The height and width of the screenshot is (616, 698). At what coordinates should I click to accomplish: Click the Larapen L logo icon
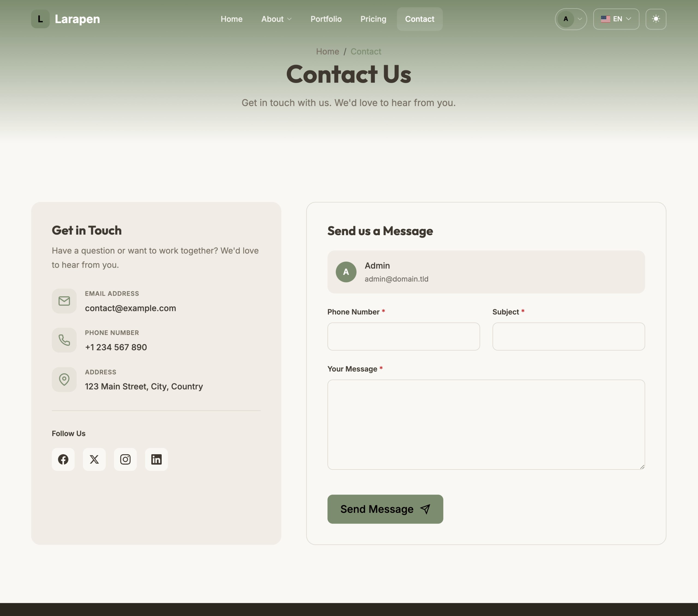tap(40, 19)
